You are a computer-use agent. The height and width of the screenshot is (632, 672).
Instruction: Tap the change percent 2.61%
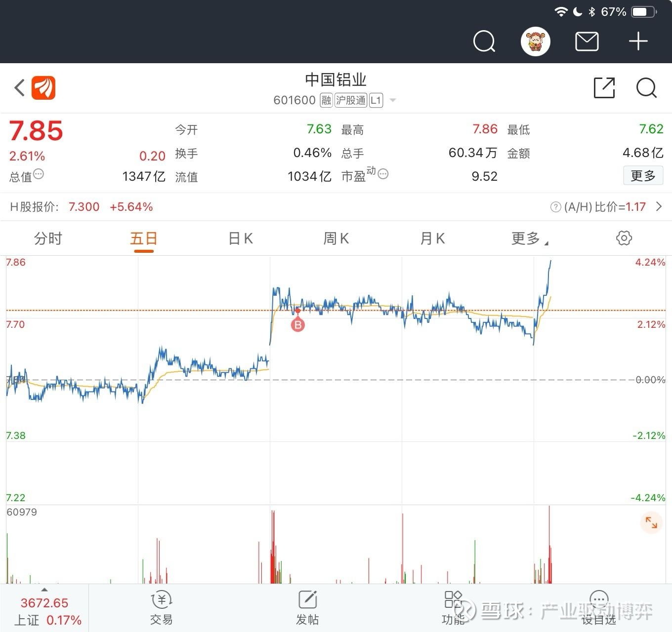(27, 157)
